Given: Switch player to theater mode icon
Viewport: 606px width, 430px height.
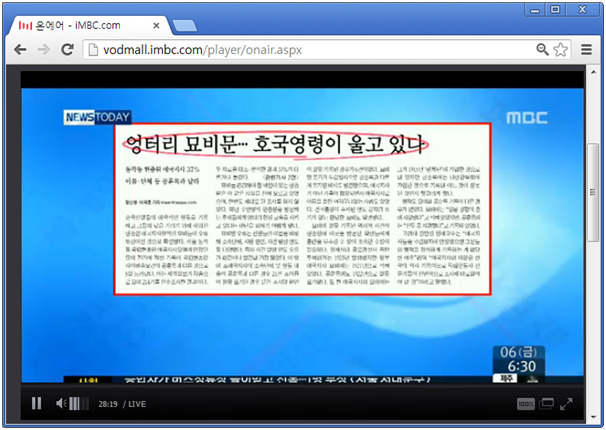Looking at the screenshot, I should click(547, 404).
